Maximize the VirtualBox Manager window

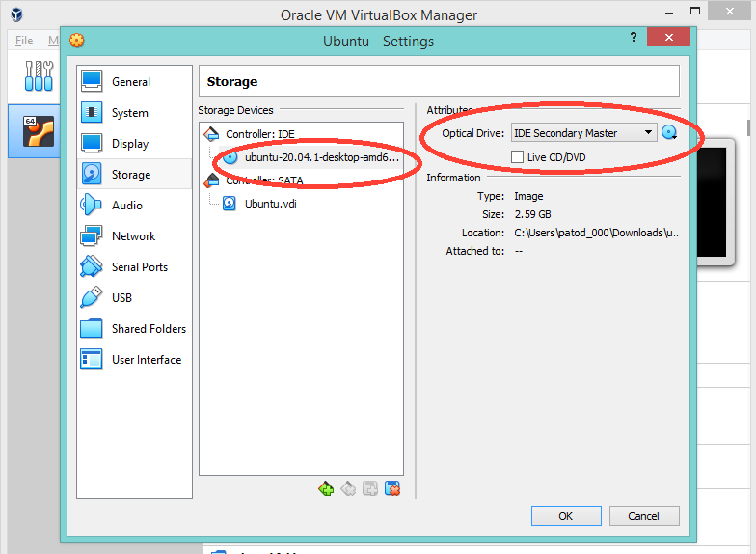(694, 11)
